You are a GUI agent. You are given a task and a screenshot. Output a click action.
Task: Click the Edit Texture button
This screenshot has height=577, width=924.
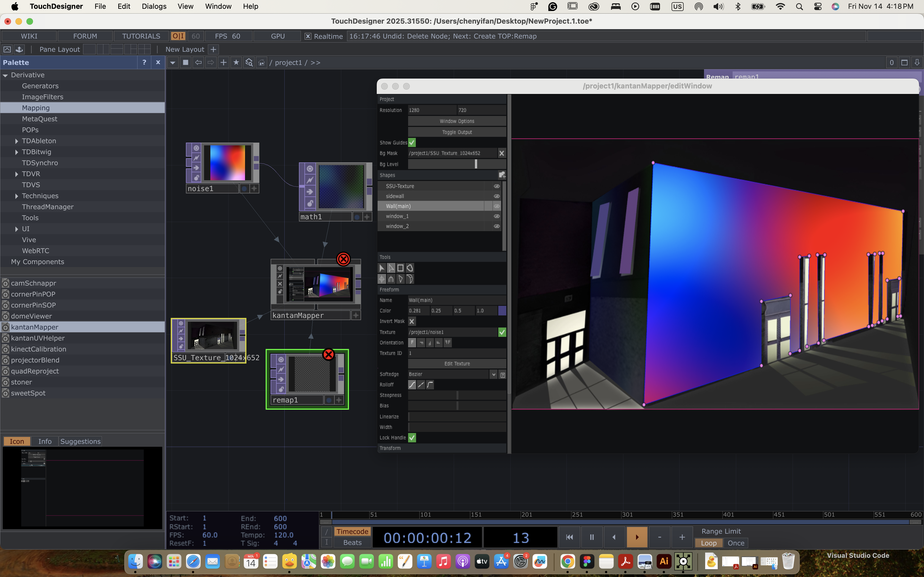[x=457, y=364]
